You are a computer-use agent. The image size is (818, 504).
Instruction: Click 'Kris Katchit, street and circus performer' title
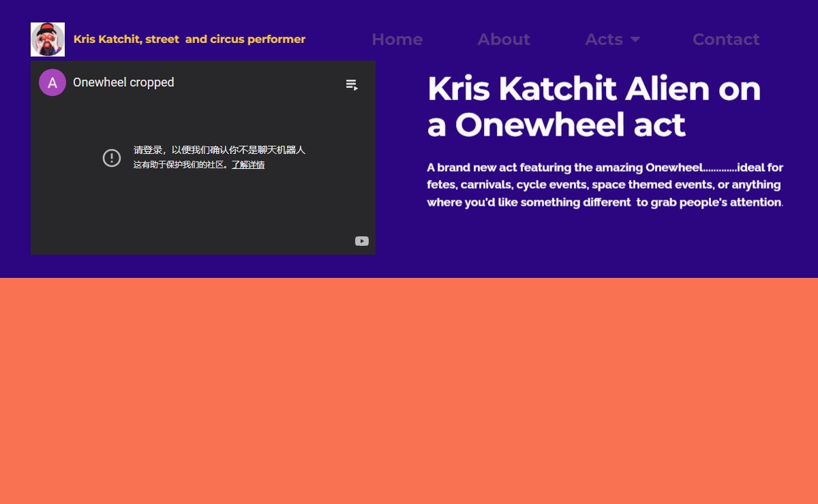[190, 40]
